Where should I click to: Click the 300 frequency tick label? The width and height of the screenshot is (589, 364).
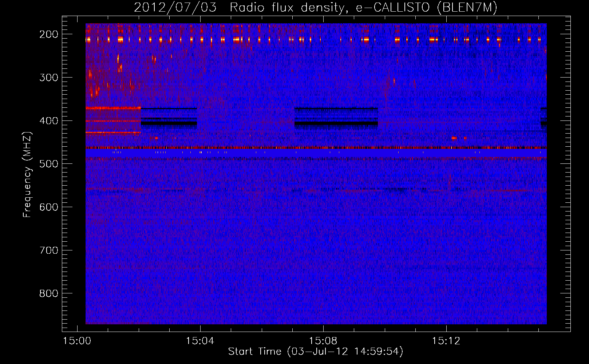49,78
